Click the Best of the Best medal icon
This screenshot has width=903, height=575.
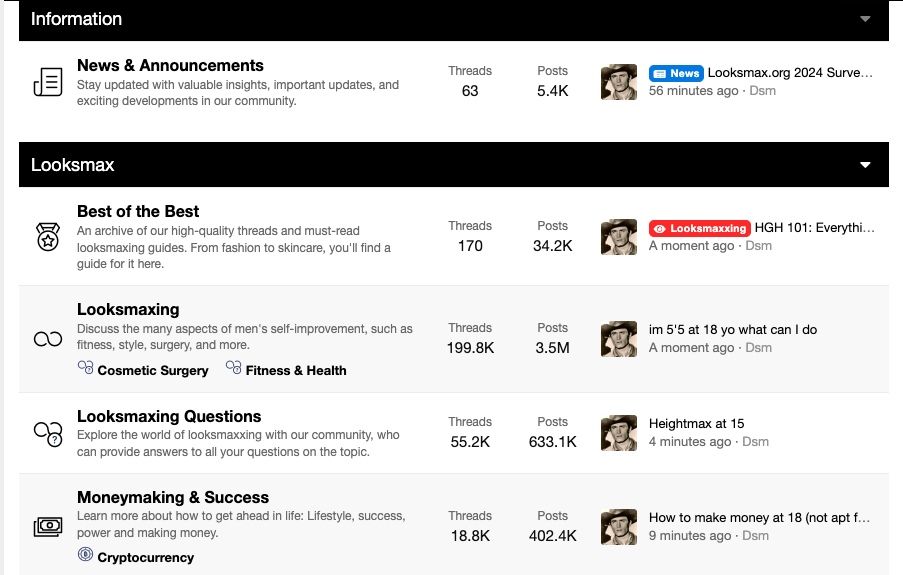click(x=48, y=238)
